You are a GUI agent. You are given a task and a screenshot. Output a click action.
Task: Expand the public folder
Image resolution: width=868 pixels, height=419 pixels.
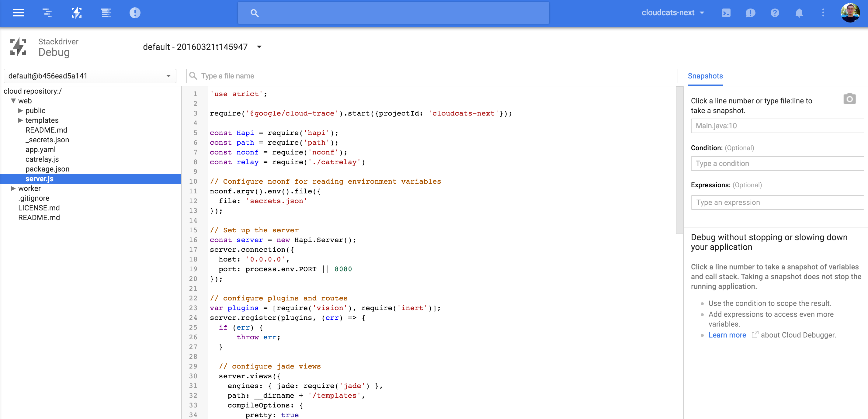[x=21, y=110]
